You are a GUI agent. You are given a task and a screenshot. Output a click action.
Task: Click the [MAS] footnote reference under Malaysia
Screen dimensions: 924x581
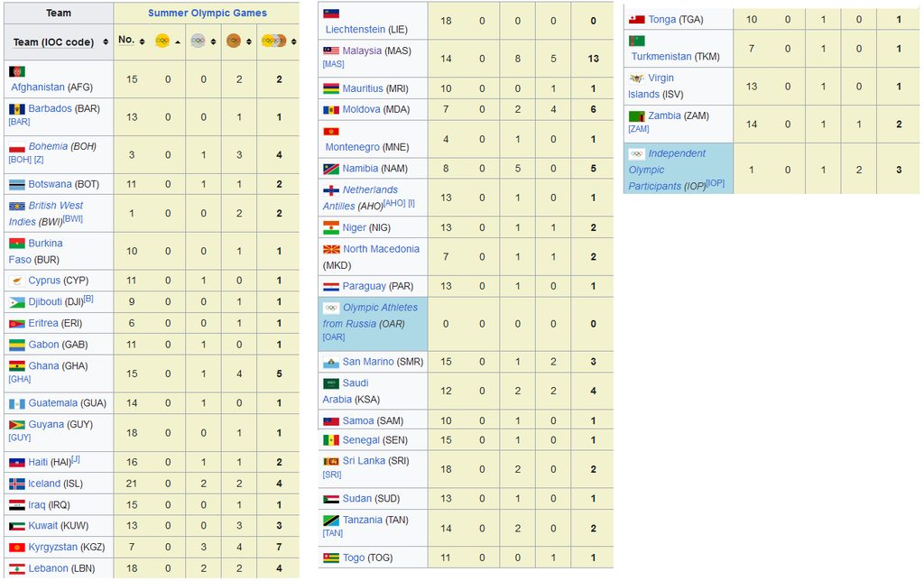pyautogui.click(x=333, y=64)
